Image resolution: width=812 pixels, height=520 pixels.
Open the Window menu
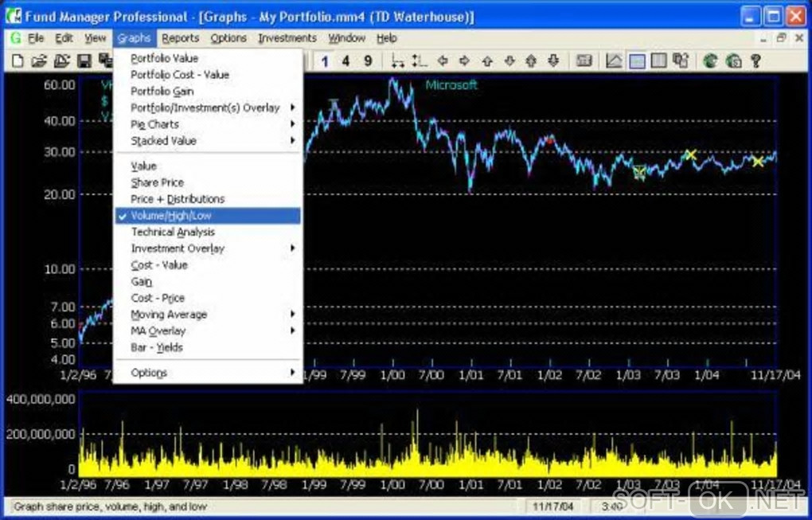pyautogui.click(x=346, y=37)
